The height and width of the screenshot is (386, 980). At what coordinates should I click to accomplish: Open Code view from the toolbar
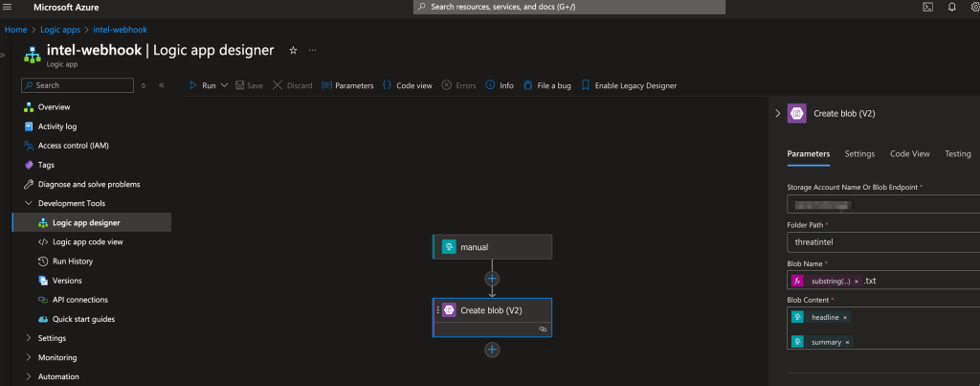click(x=407, y=85)
